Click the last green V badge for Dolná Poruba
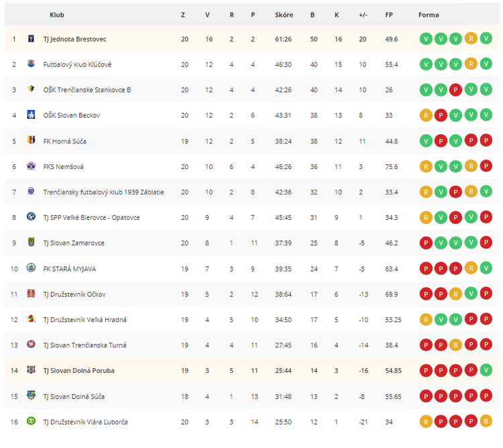The width and height of the screenshot is (503, 448). click(486, 370)
